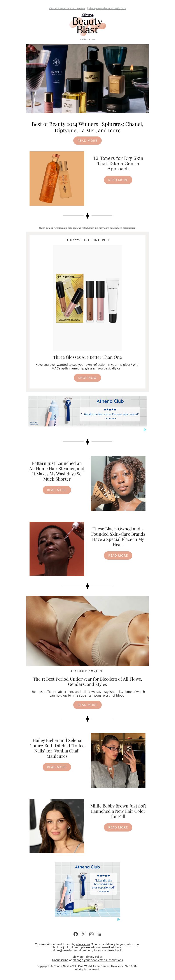This screenshot has height=980, width=175.
Task: Click Read More for Millie Bobby Brown
Action: click(x=118, y=827)
